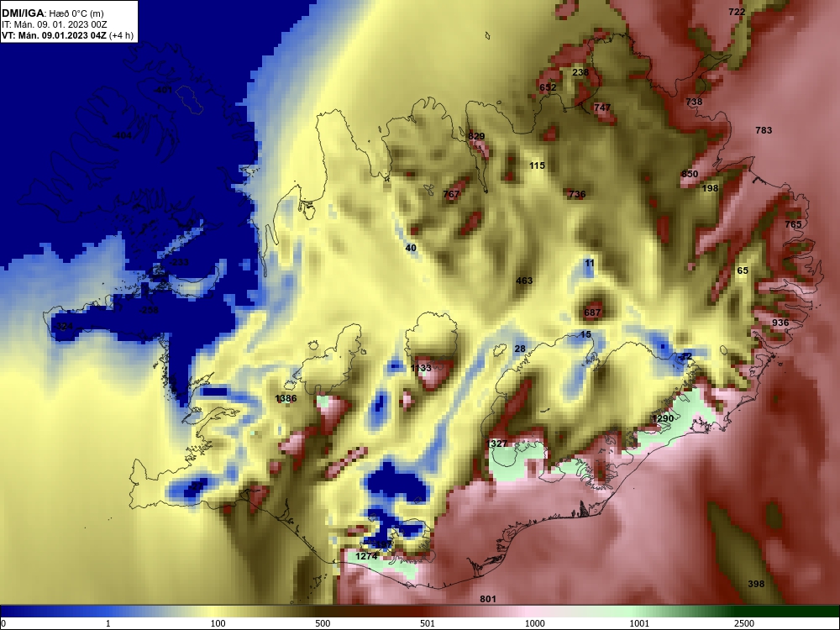840x630 pixels.
Task: Click the negative value -233
Action: click(x=179, y=262)
